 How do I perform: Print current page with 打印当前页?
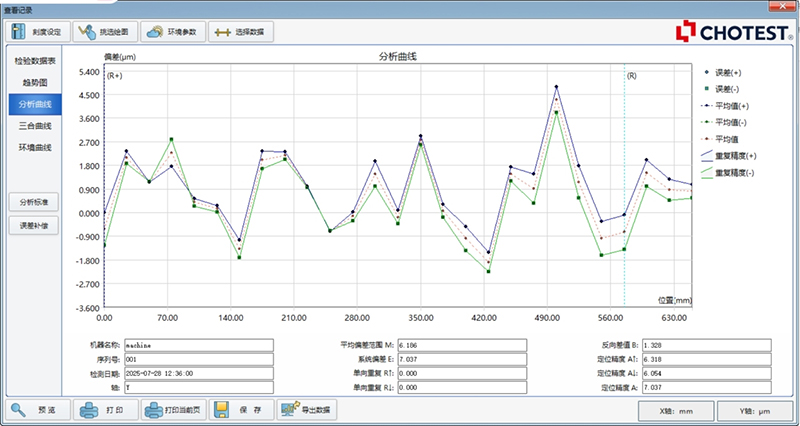coord(155,409)
